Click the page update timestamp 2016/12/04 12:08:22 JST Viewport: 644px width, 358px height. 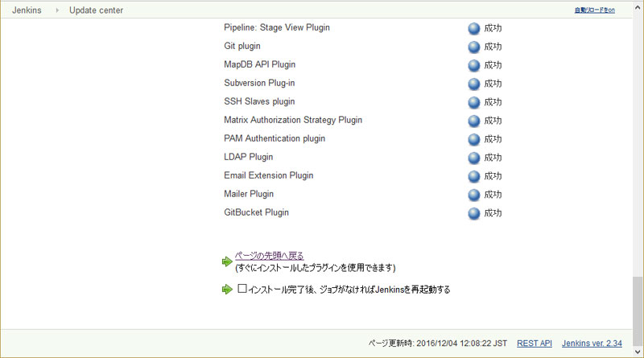coord(461,344)
